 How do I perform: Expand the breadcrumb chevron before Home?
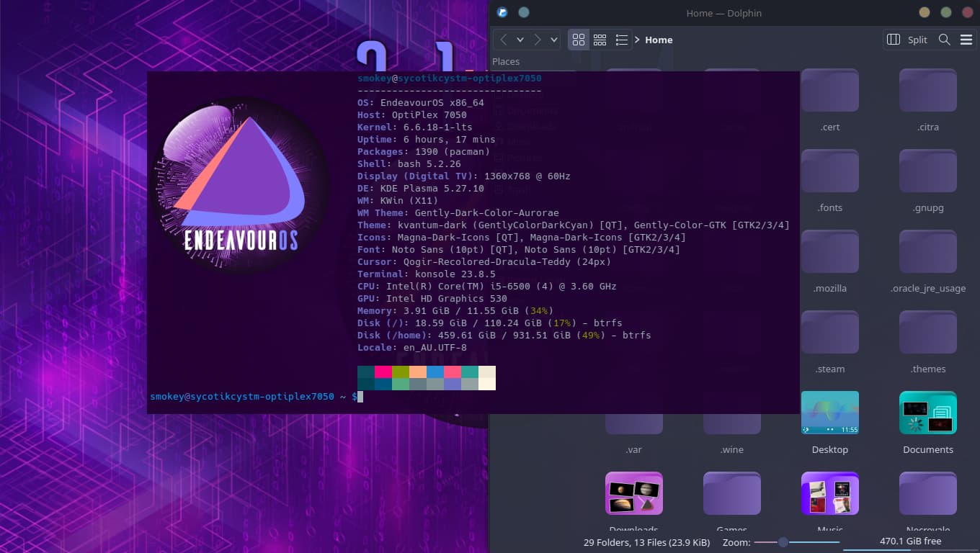point(638,40)
